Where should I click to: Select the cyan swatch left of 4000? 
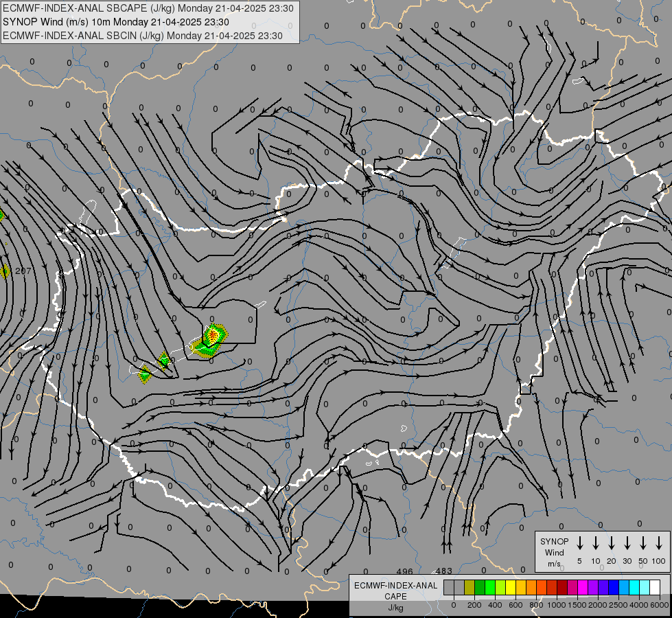click(x=634, y=588)
